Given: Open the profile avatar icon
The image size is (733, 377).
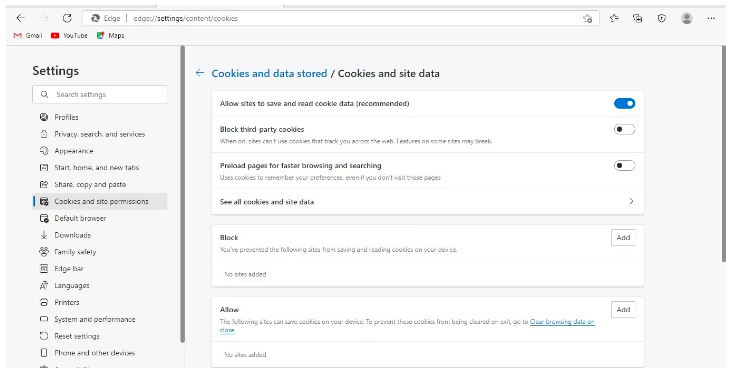Looking at the screenshot, I should click(x=687, y=18).
